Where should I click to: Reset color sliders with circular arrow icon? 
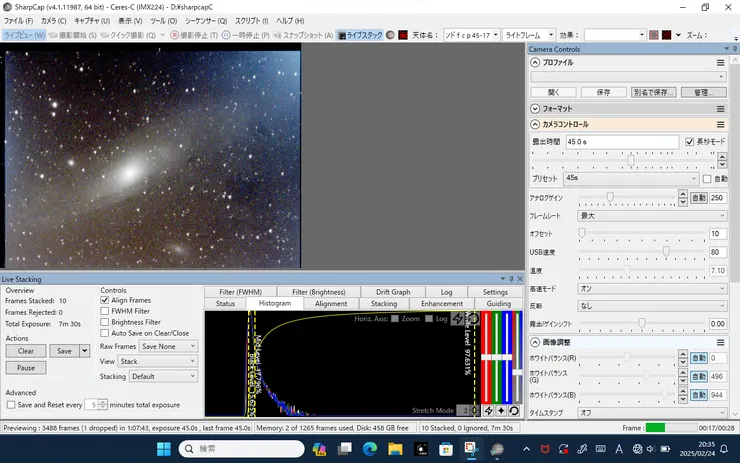point(513,410)
